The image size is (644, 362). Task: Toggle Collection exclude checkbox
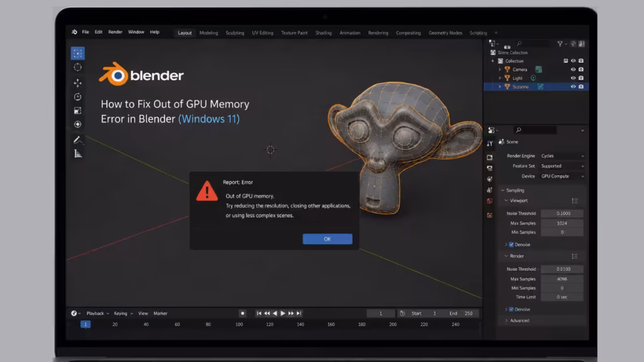pos(565,61)
